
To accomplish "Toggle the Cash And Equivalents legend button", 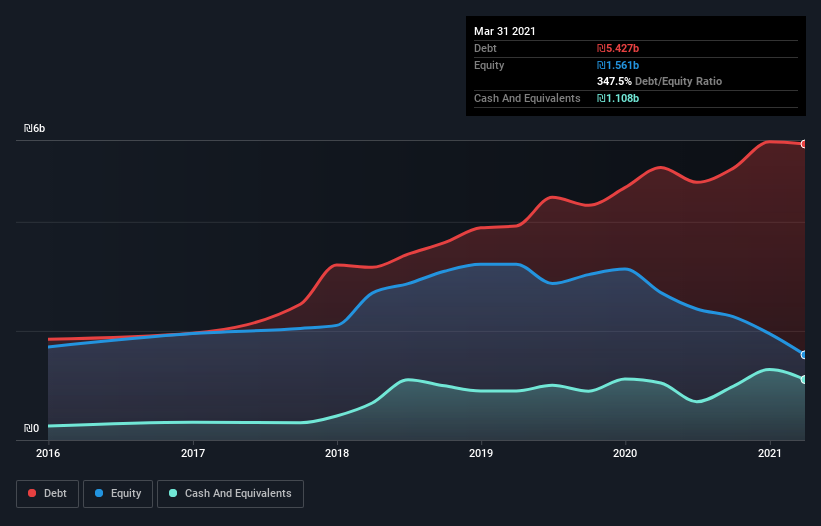I will 230,494.
